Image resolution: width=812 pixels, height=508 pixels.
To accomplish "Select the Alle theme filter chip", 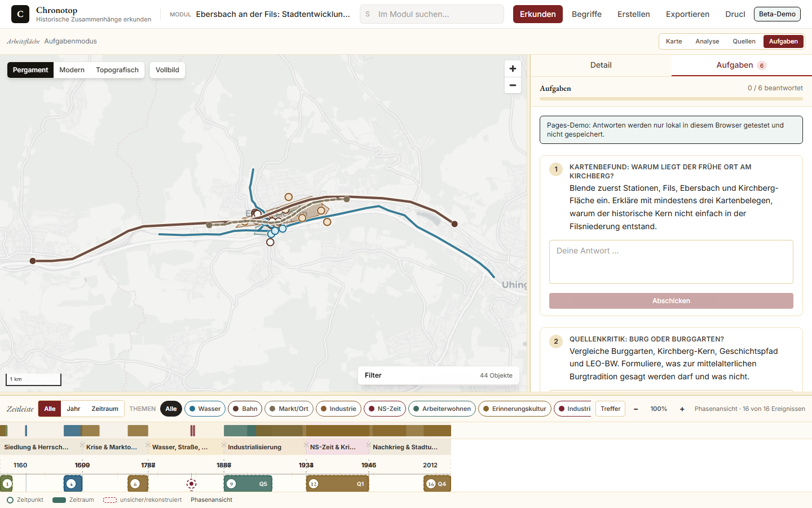I will 171,409.
